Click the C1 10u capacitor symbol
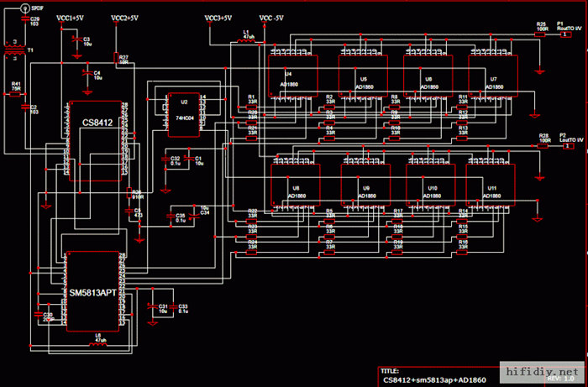This screenshot has height=387, width=588. (x=189, y=159)
